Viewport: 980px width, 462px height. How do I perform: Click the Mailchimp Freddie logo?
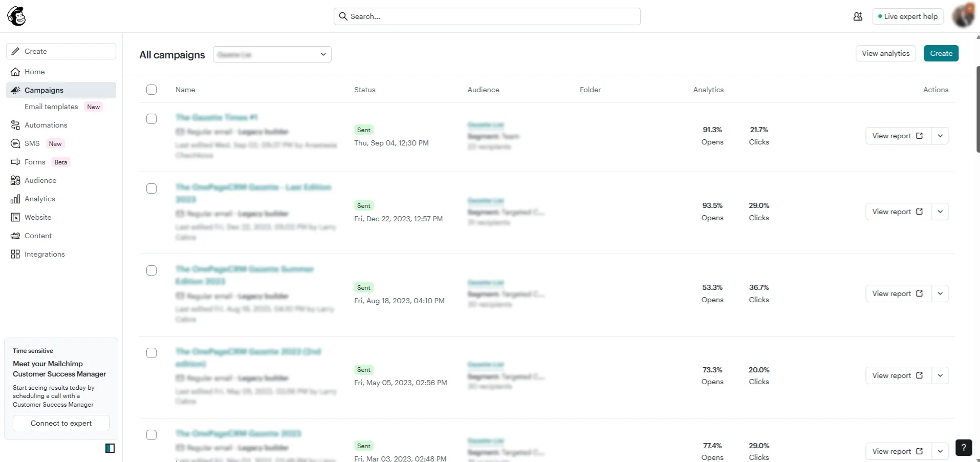(x=16, y=16)
